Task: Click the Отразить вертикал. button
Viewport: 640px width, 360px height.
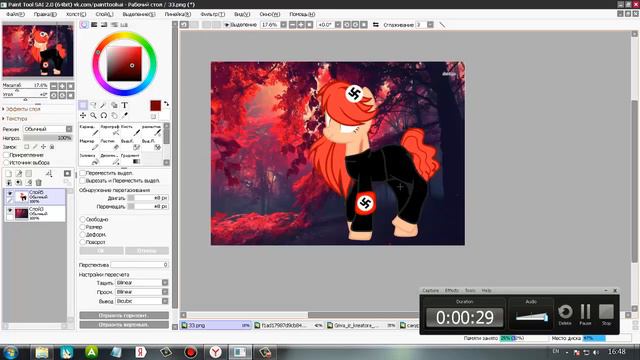Action: tap(124, 325)
